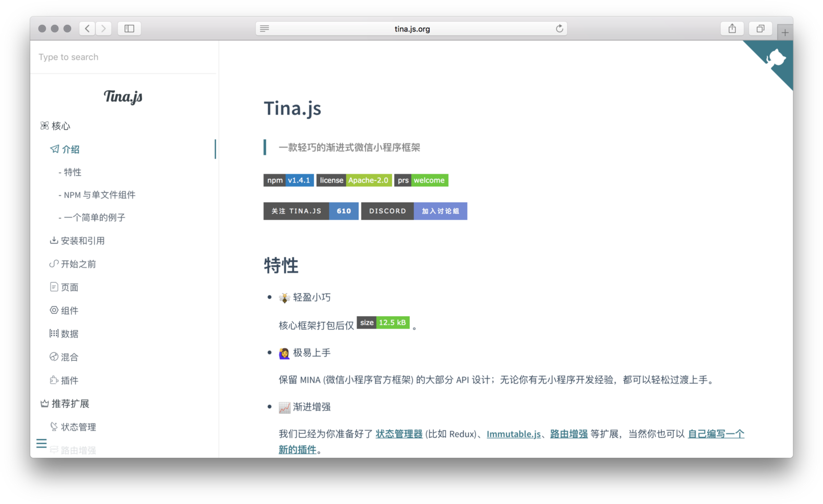Click the GitHub corner octocat icon
Viewport: 823px width, 504px height.
tap(775, 59)
